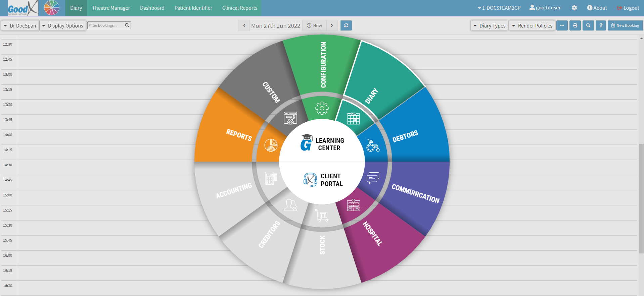Open the Configuration gear icon in wheel
The image size is (644, 296).
point(322,108)
